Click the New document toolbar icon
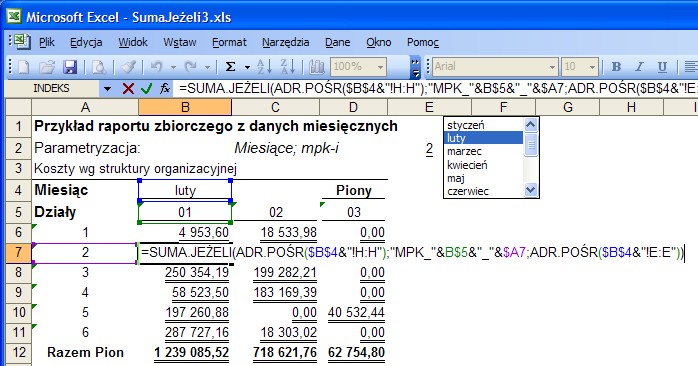 pyautogui.click(x=23, y=67)
